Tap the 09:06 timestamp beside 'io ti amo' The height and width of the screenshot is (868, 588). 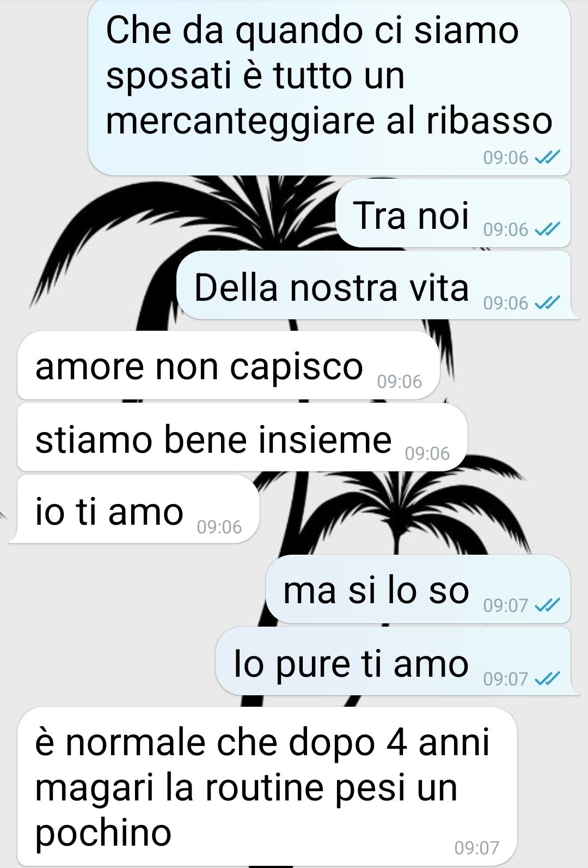point(219,527)
